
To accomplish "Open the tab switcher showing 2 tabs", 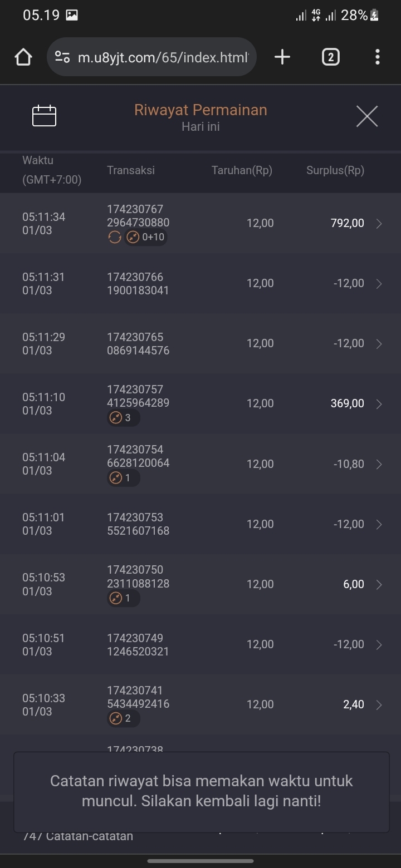I will [330, 57].
